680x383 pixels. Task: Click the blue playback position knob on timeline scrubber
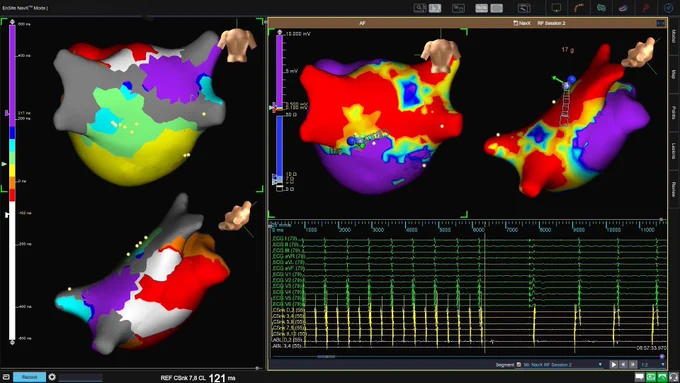[662, 357]
